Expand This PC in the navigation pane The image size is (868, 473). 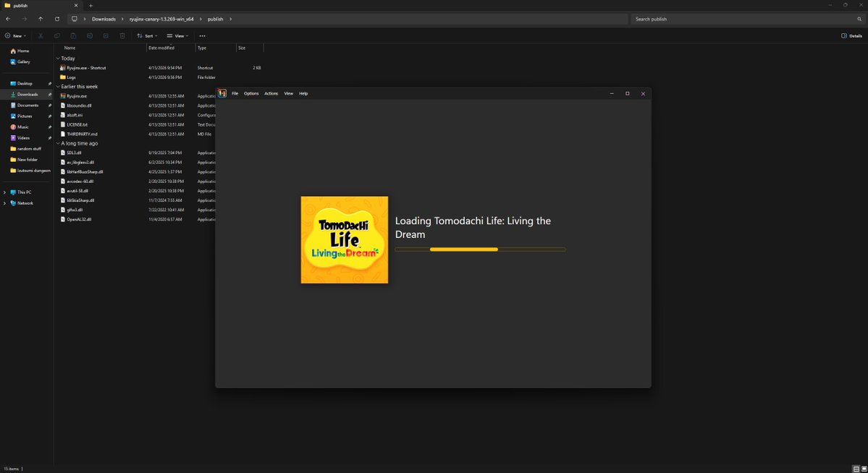(x=4, y=192)
